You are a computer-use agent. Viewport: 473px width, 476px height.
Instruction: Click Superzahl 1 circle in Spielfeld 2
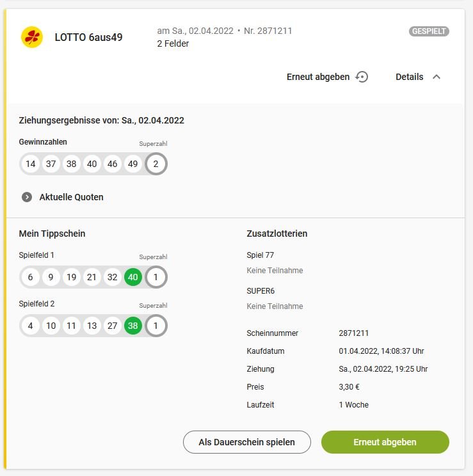(156, 326)
